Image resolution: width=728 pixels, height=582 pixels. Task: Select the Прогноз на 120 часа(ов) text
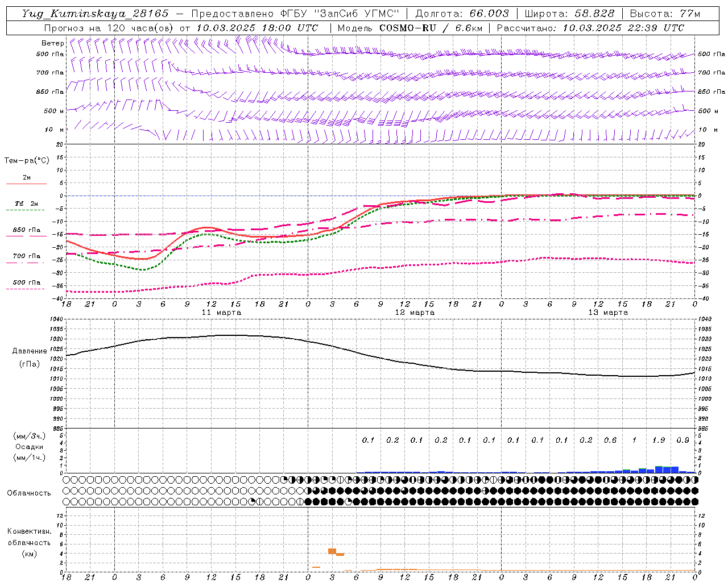point(109,28)
